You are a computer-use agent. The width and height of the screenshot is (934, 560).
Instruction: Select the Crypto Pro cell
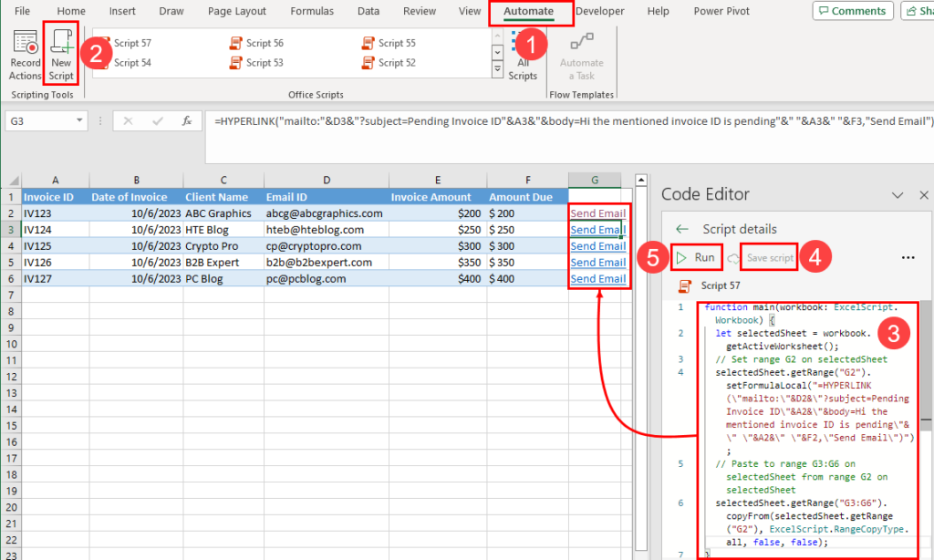point(223,246)
